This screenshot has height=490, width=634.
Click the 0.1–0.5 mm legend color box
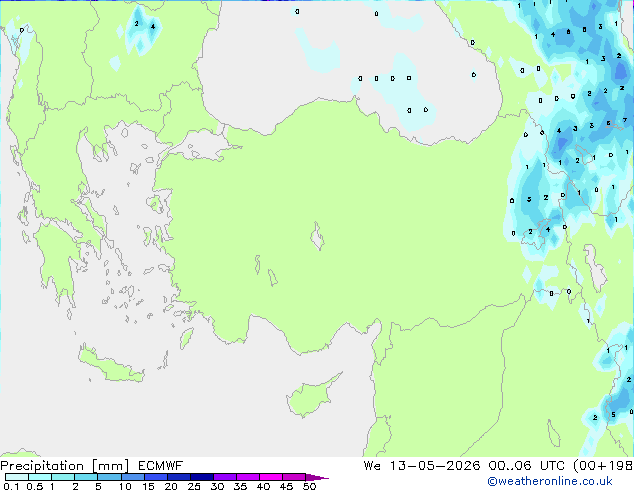point(17,477)
